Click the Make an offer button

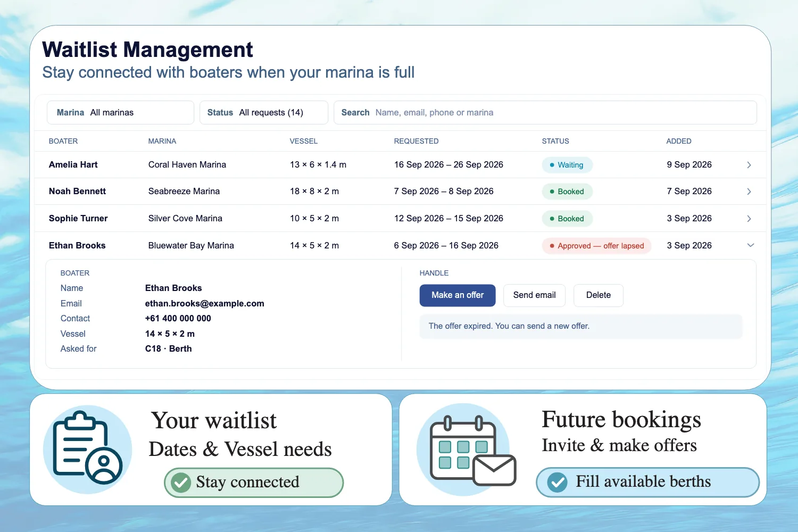tap(458, 295)
